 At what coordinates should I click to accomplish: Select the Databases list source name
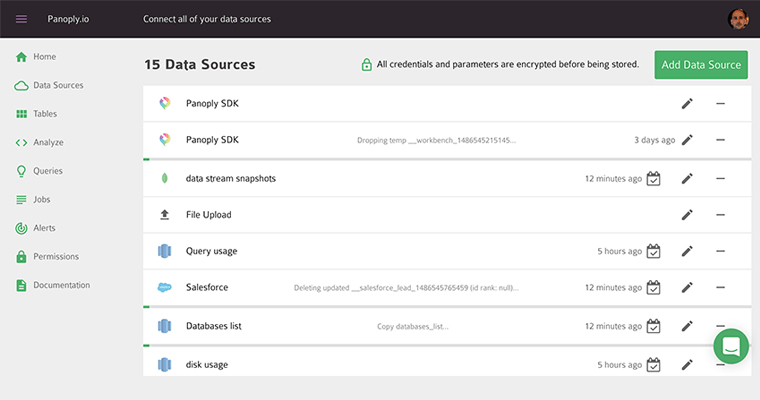(x=214, y=326)
